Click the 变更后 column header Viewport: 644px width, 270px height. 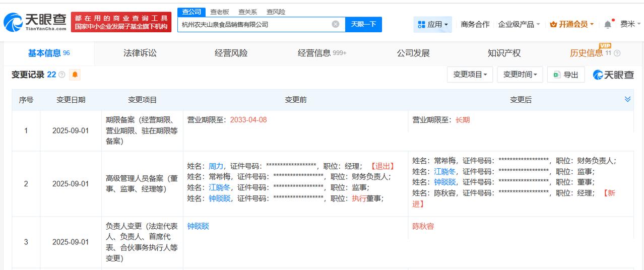(521, 100)
